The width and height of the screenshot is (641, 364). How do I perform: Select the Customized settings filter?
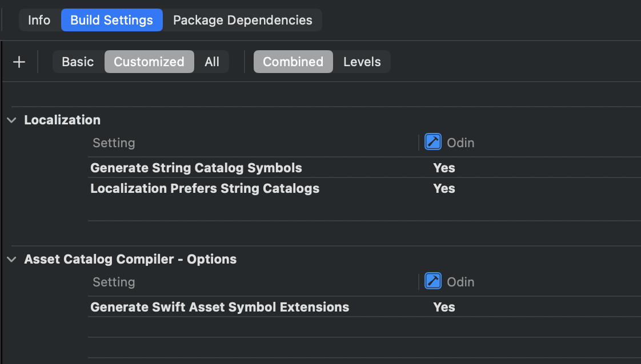tap(149, 62)
